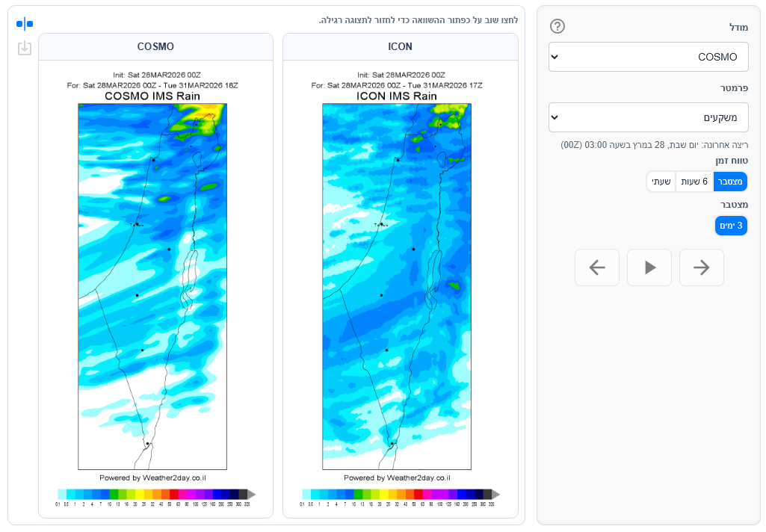Choose the 3 ימים accumulation button
766x532 pixels.
coord(731,226)
